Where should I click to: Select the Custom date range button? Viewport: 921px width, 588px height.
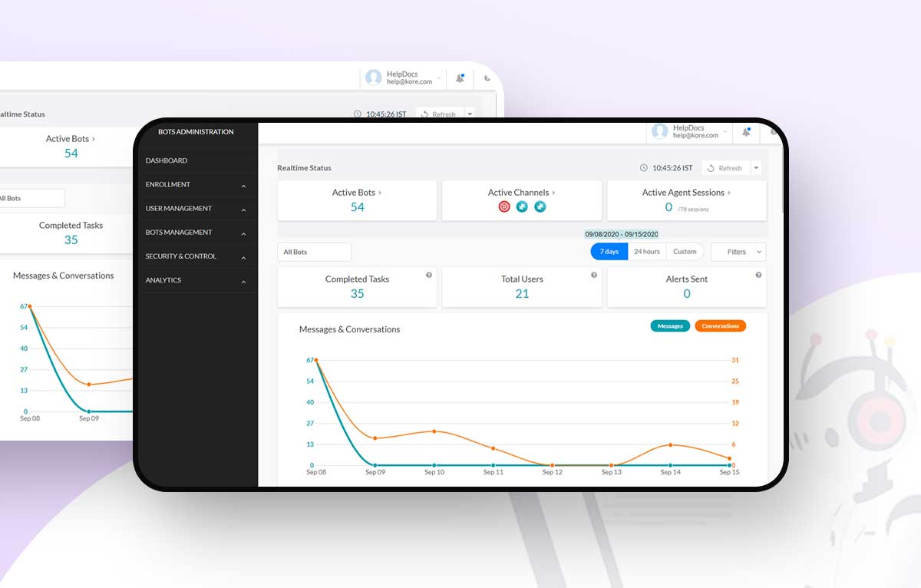point(685,252)
